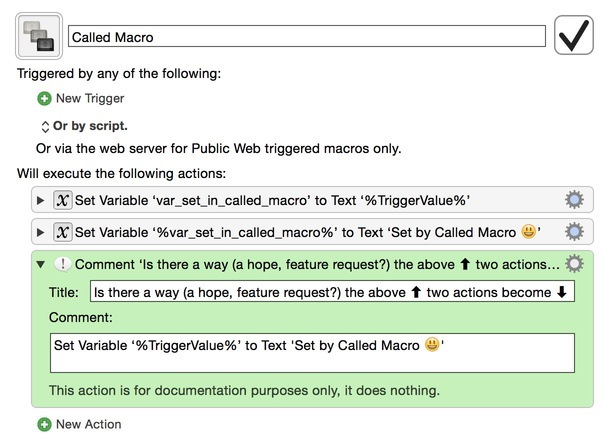Edit the Called Macro name field
The height and width of the screenshot is (439, 603).
tap(306, 37)
